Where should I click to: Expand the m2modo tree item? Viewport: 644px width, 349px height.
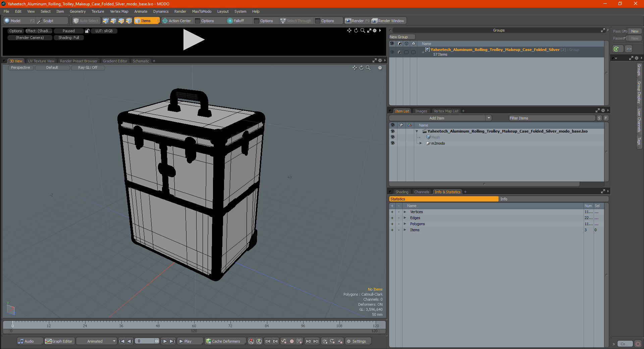(421, 143)
